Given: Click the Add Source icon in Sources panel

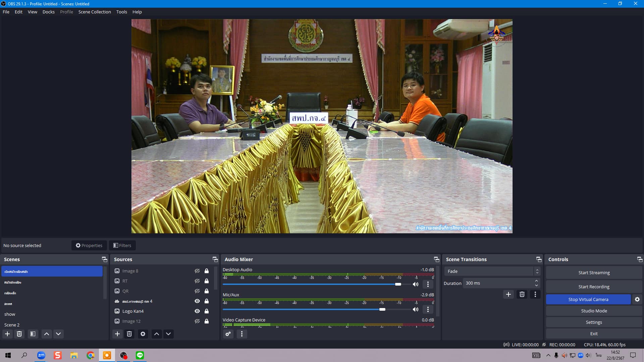Looking at the screenshot, I should (117, 334).
